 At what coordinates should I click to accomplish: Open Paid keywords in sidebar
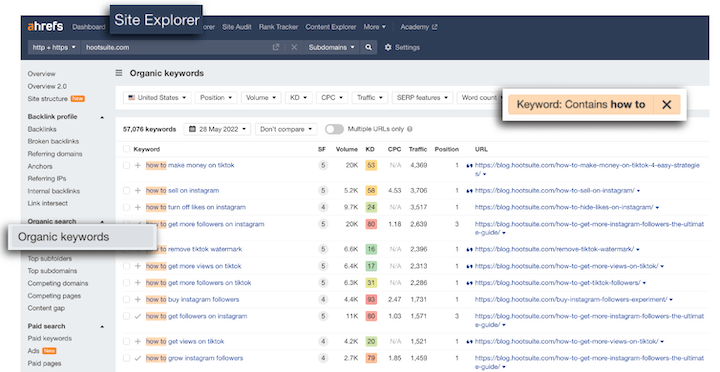[x=50, y=338]
